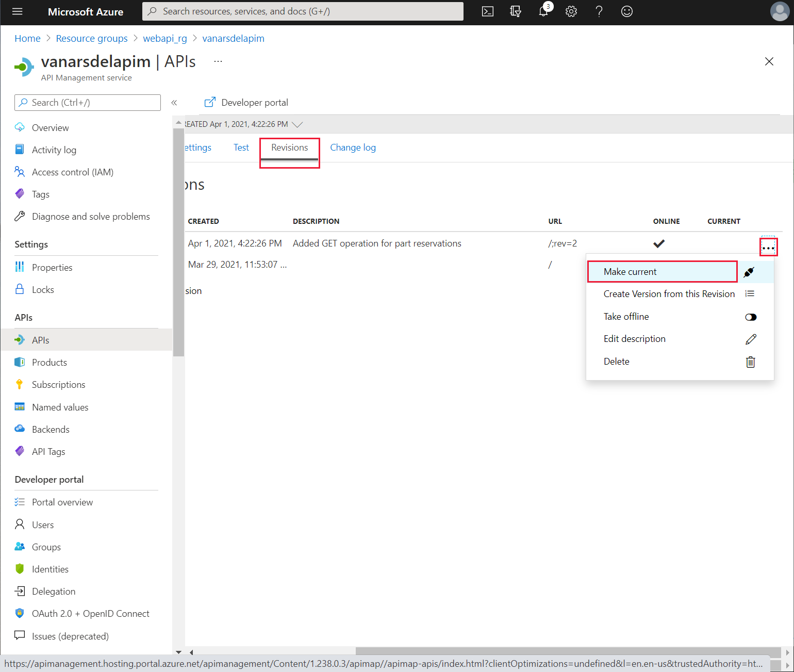Collapse the sidebar with double chevron
Viewport: 794px width, 672px height.
(x=174, y=103)
